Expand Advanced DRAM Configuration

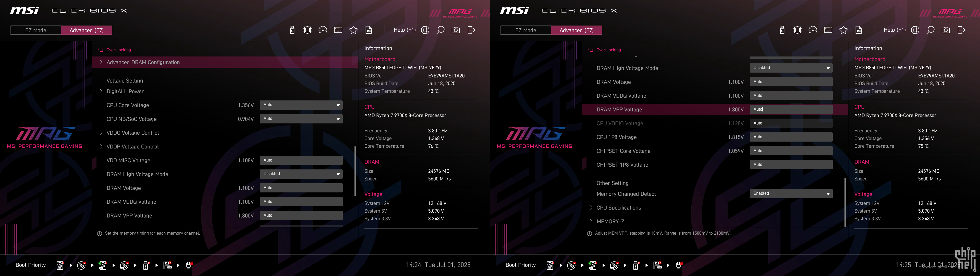(225, 62)
